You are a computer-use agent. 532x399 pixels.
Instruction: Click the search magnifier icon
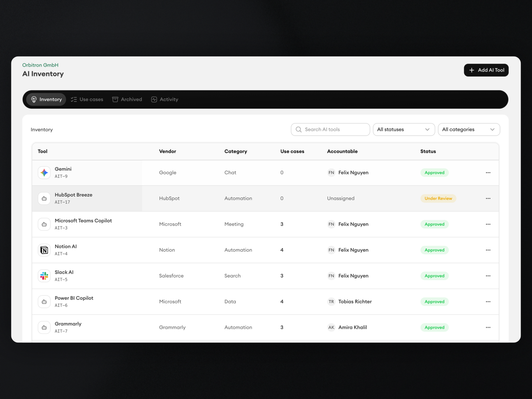(299, 129)
